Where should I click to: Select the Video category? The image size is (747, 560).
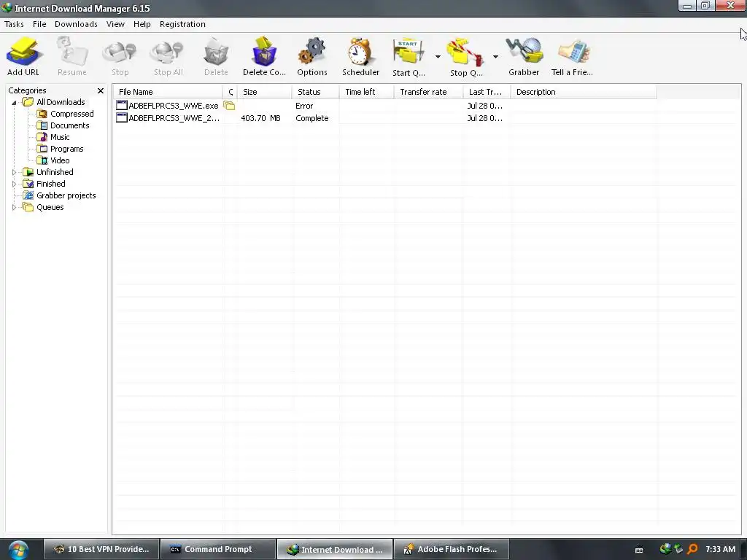click(54, 160)
